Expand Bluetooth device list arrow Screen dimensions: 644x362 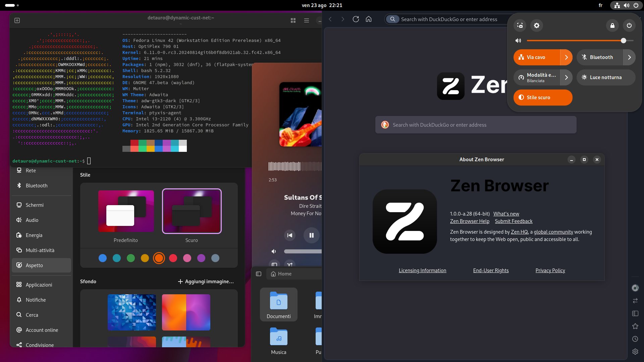coord(630,57)
